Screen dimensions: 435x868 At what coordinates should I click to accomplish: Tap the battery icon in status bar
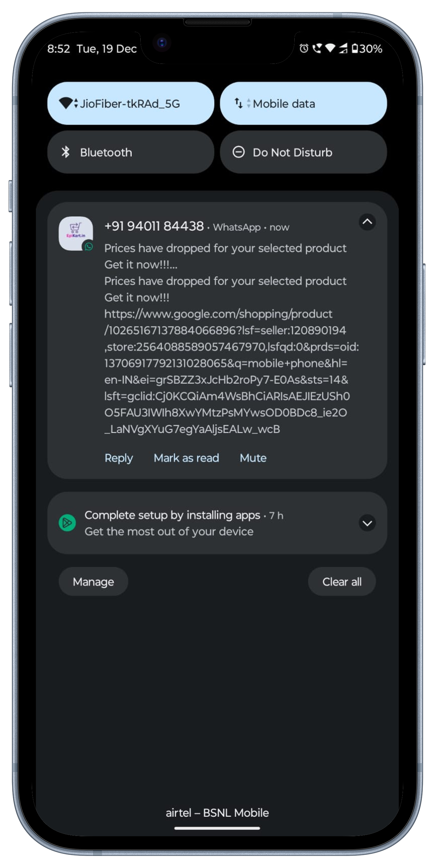pyautogui.click(x=355, y=49)
